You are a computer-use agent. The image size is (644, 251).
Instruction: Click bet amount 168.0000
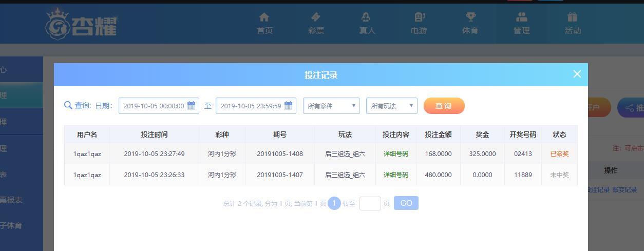click(438, 153)
